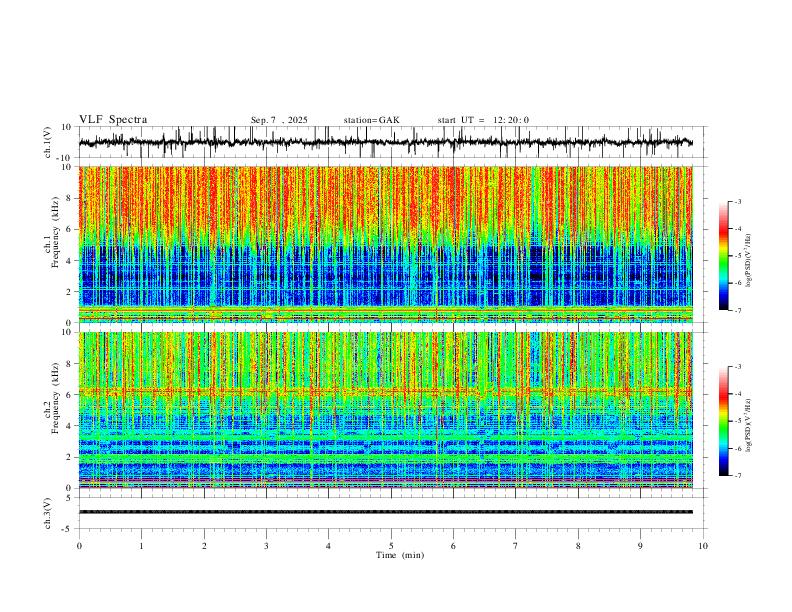Click the "-7" tick on the ch.1 colorbar
The width and height of the screenshot is (792, 612).
click(x=737, y=310)
